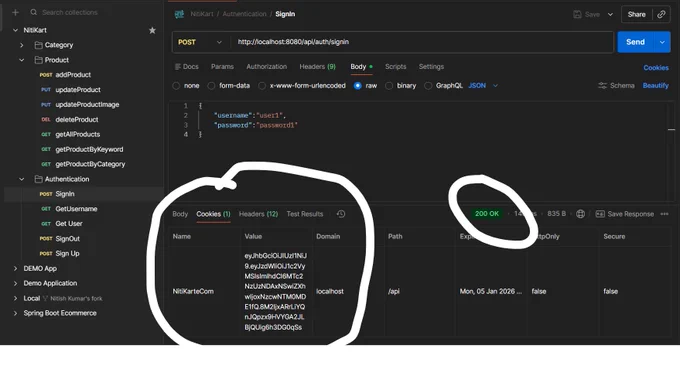Click the 200 OK status badge
The height and width of the screenshot is (369, 680).
487,213
